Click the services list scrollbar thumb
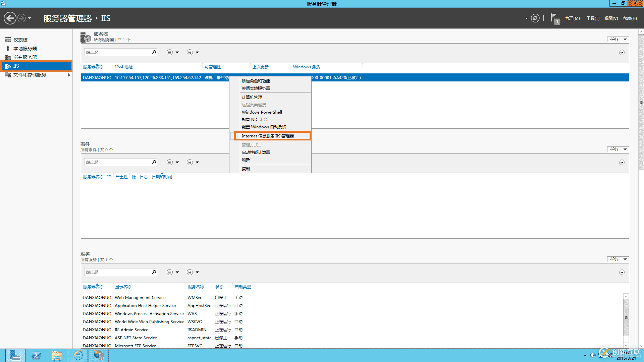Screen dimensions: 644x362 coord(626,317)
